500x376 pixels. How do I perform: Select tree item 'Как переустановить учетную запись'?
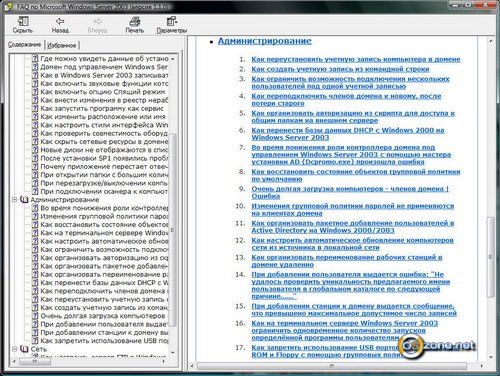click(104, 299)
